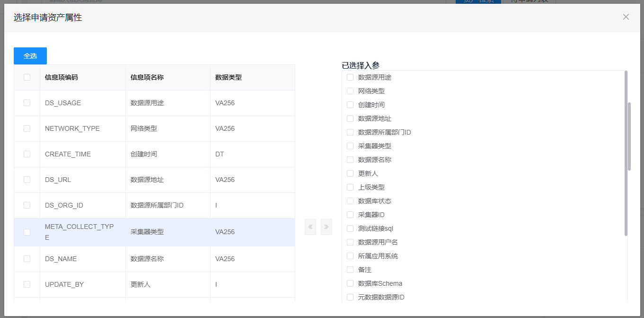Tick 所属应用系统 in the selected parameters list

350,256
